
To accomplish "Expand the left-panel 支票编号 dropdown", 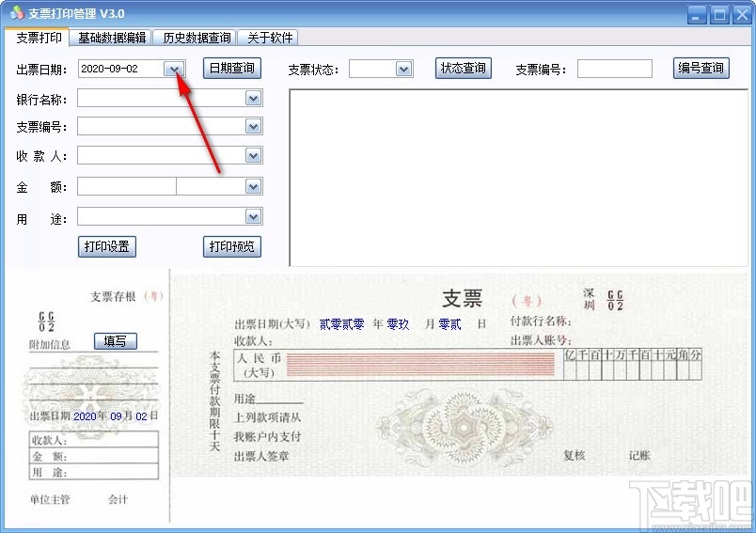I will coord(253,127).
